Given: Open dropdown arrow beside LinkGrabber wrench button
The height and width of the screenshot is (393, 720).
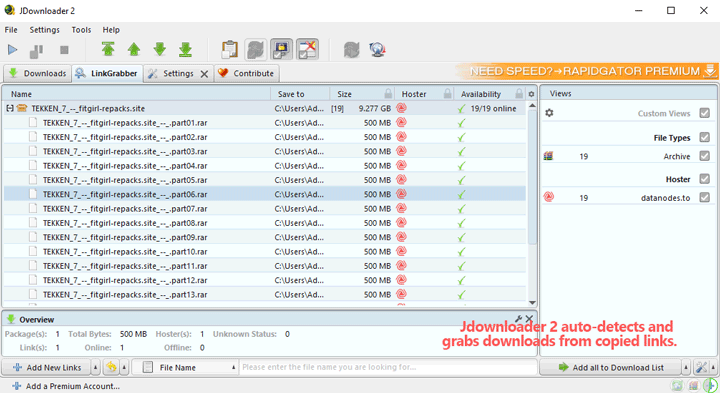Looking at the screenshot, I should click(713, 367).
